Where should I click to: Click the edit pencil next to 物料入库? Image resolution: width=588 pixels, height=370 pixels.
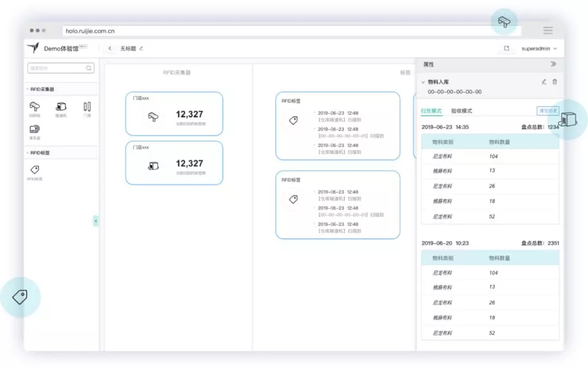pyautogui.click(x=543, y=82)
